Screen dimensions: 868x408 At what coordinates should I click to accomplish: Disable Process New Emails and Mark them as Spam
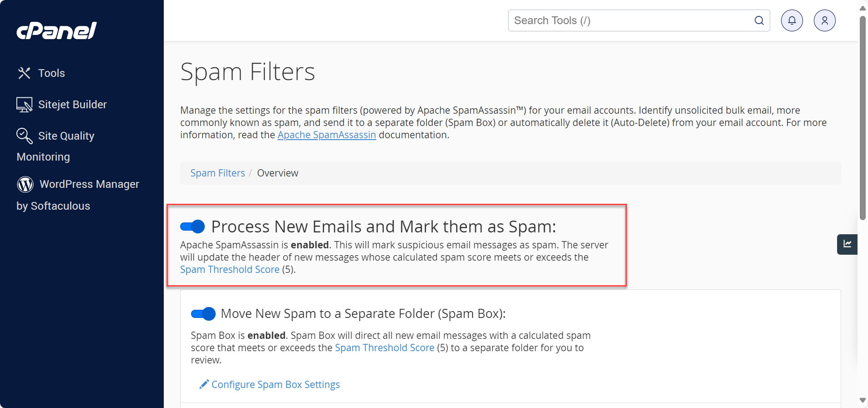click(x=193, y=226)
